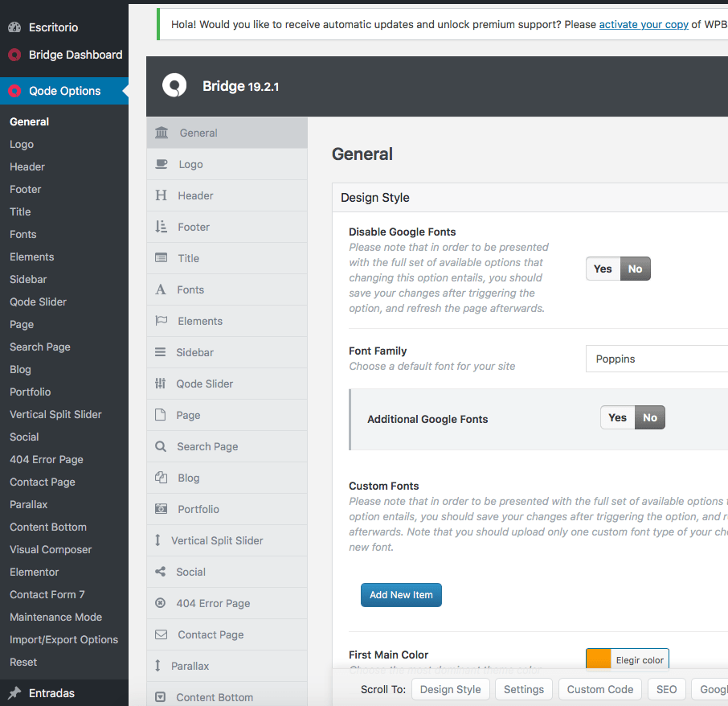Set Additional Google Fonts to No
728x706 pixels.
649,417
